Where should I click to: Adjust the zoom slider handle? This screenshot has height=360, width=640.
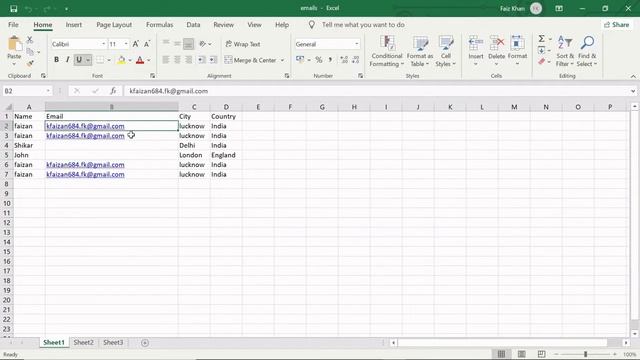coord(585,354)
